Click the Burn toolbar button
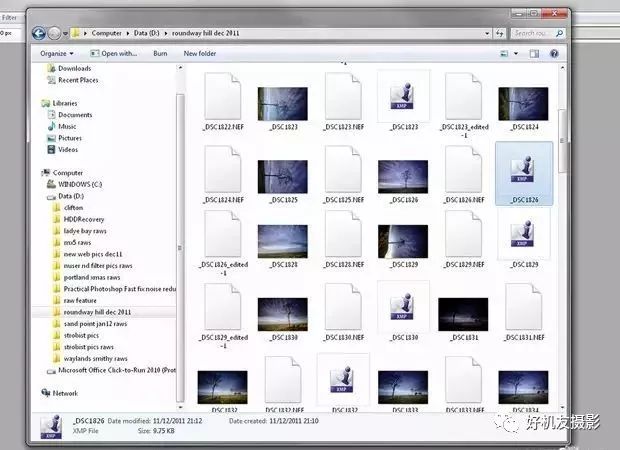The height and width of the screenshot is (450, 620). pyautogui.click(x=160, y=53)
